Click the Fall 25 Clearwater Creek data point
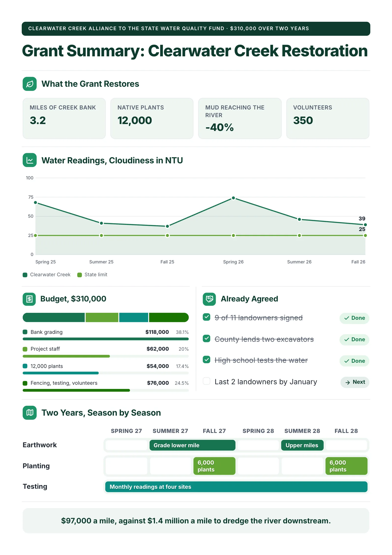392x555 pixels. point(167,226)
